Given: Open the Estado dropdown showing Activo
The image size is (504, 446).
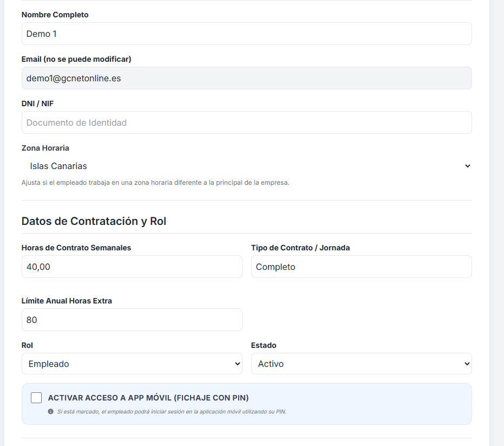Looking at the screenshot, I should point(361,364).
